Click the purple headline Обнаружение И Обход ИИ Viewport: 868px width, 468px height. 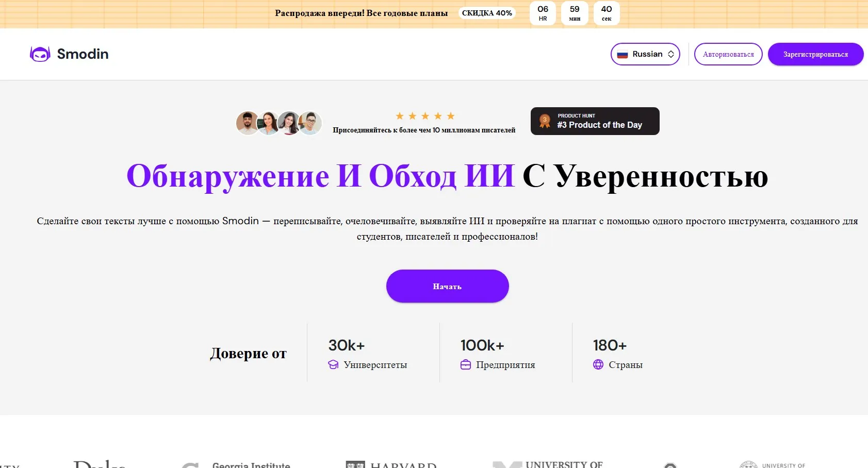point(321,176)
